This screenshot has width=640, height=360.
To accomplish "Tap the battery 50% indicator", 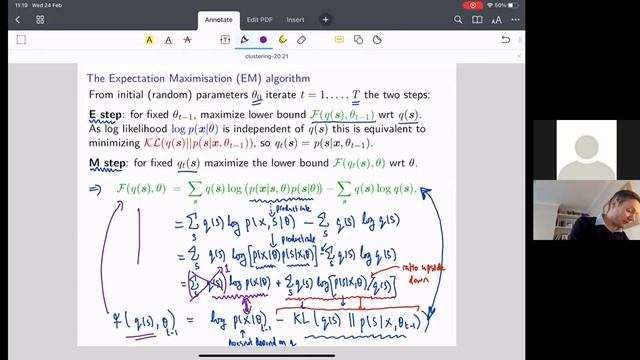I will coord(506,5).
